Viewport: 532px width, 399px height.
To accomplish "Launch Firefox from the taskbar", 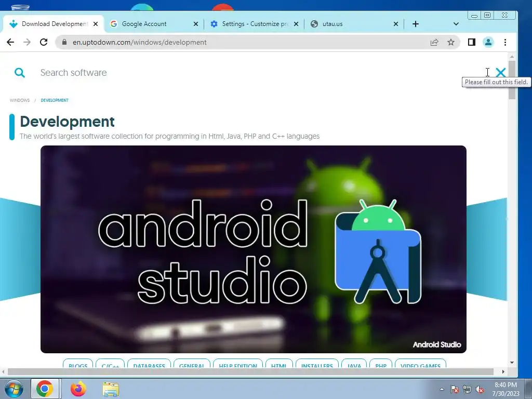I will pos(78,389).
